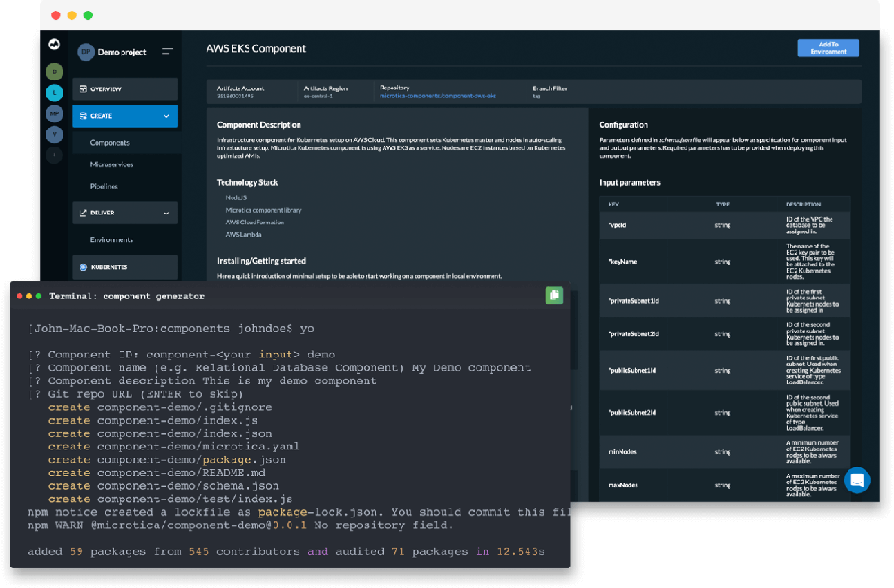The image size is (894, 588).
Task: Click the '*privateSubnet2Id' parameter key
Action: (x=634, y=334)
